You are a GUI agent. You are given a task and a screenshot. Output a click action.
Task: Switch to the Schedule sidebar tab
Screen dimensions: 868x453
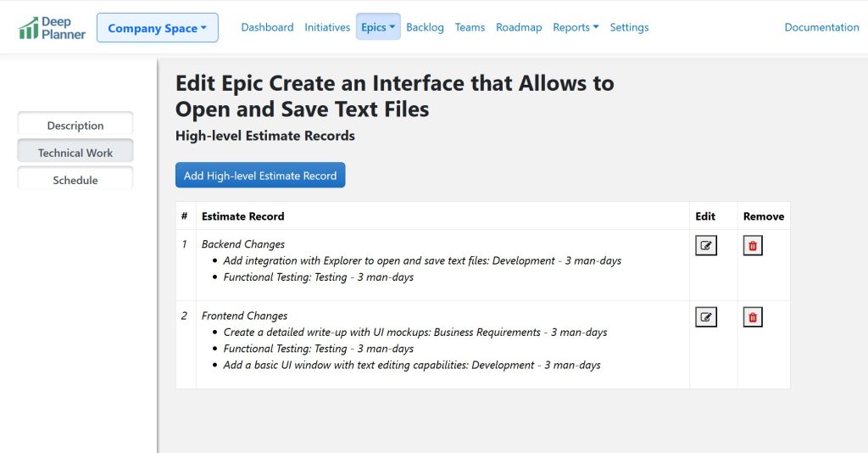click(x=75, y=180)
